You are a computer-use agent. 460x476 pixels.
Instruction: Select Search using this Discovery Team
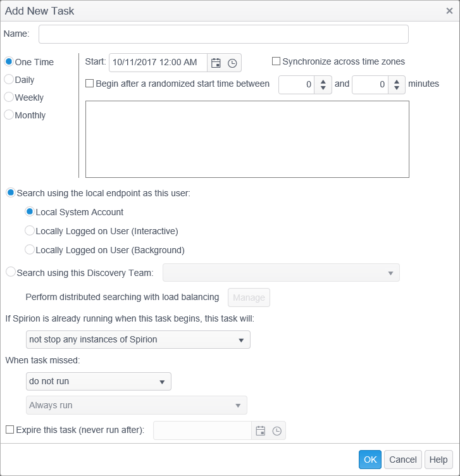point(10,272)
